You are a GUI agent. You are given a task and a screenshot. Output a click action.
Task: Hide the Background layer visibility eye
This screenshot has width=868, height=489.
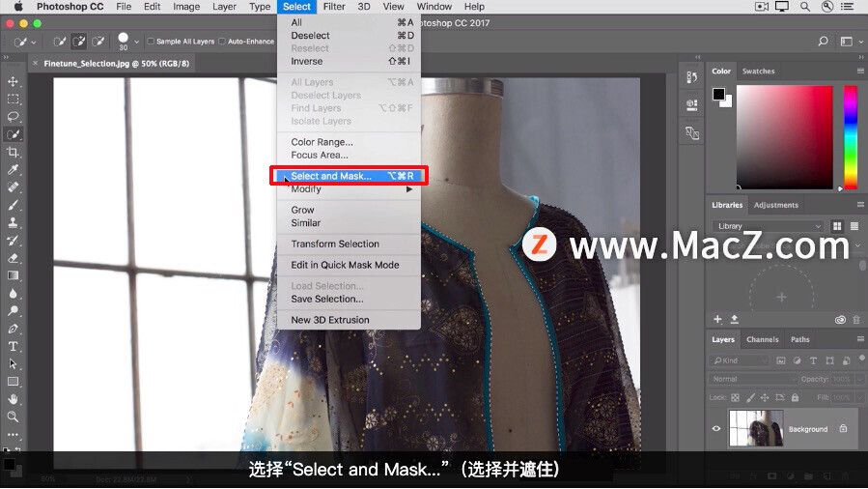716,429
